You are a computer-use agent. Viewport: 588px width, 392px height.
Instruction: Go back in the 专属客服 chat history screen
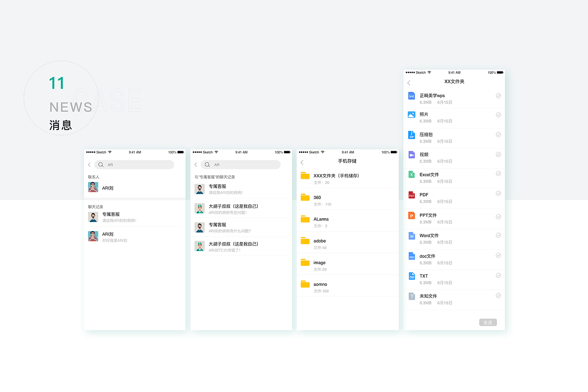click(196, 165)
